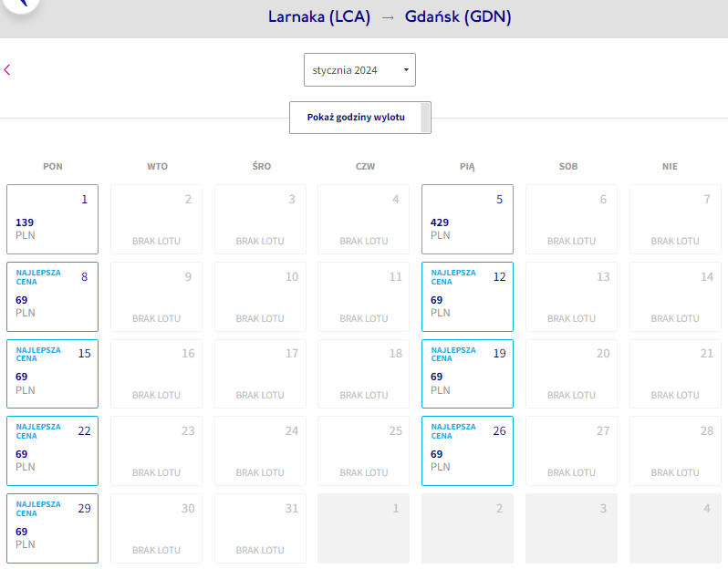Select January 22 best price cell
Screen dimensions: 728x569
click(x=53, y=450)
